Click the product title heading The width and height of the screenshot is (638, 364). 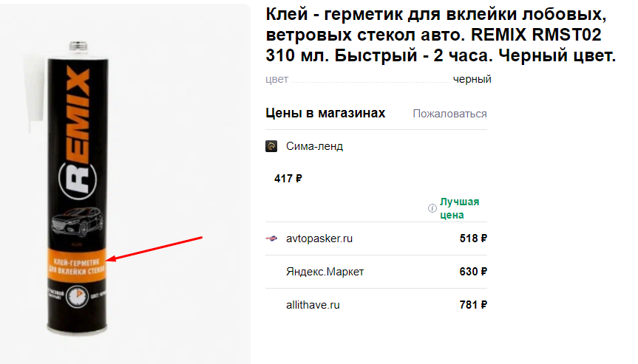440,34
